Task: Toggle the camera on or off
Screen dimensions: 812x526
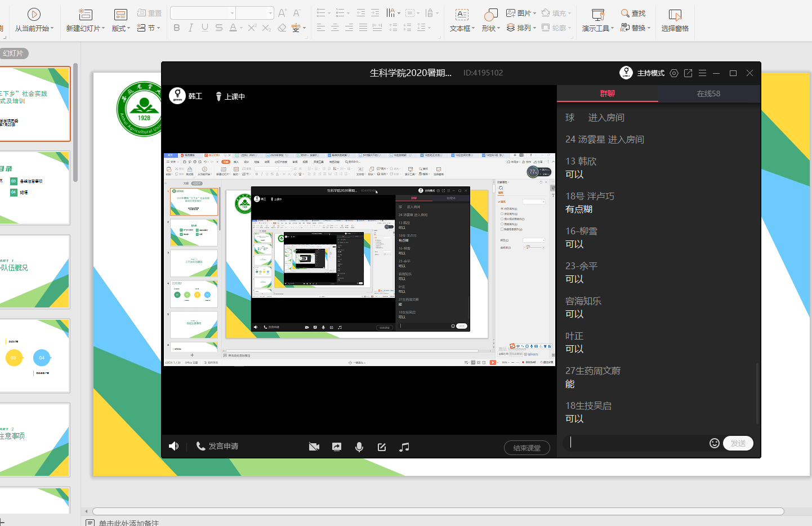Action: tap(314, 447)
